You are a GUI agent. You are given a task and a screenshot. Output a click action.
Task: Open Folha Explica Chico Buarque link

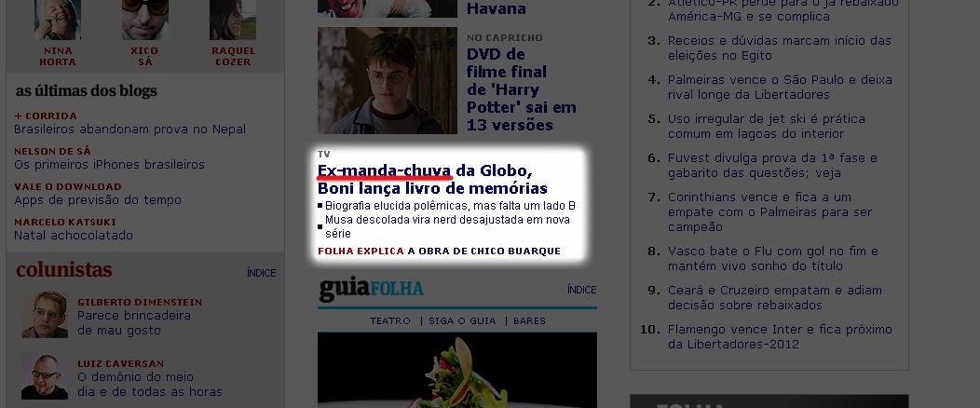point(439,252)
